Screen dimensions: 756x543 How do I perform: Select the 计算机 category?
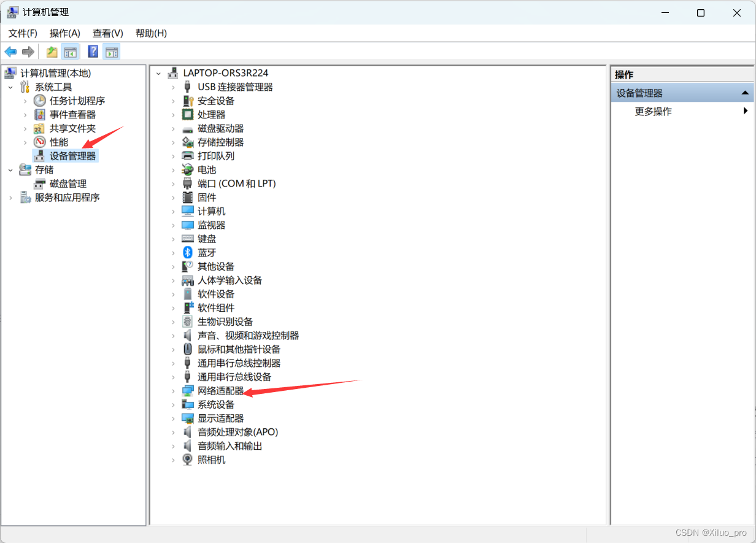[211, 211]
